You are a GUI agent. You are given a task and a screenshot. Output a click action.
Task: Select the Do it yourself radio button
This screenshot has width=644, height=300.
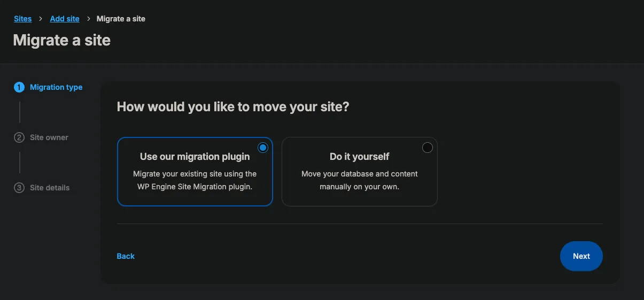click(428, 148)
